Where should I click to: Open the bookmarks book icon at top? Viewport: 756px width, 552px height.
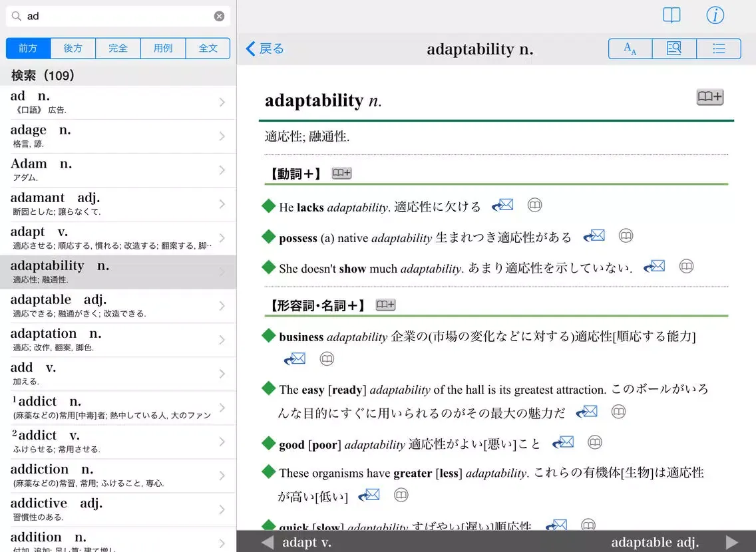click(x=671, y=15)
